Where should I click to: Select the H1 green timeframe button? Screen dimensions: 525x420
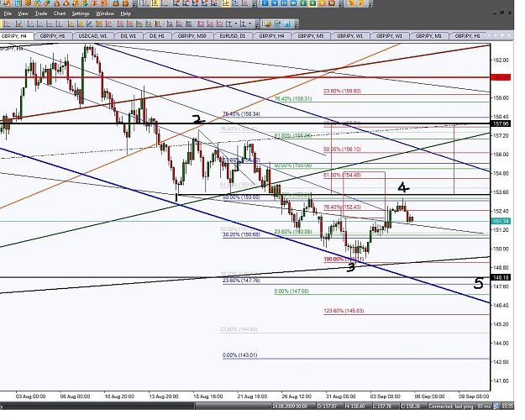[303, 3]
